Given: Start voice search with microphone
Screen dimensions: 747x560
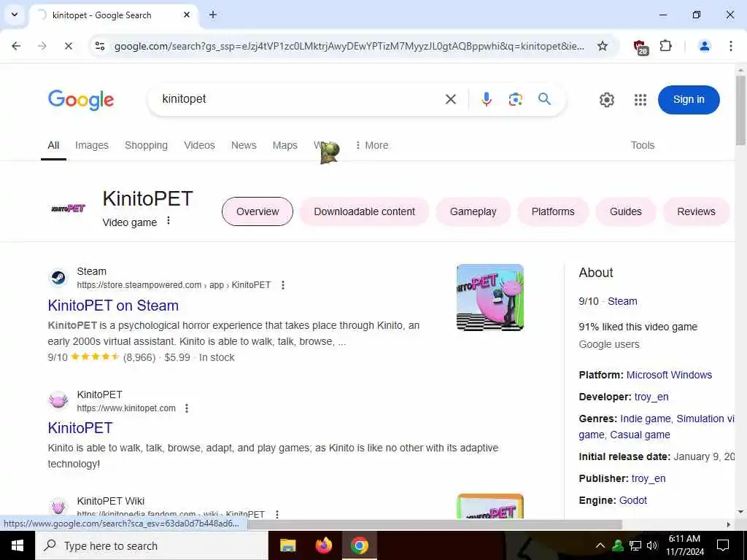Looking at the screenshot, I should [487, 99].
